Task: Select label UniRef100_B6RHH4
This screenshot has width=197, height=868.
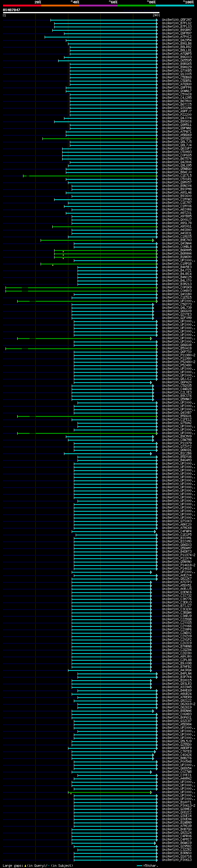Action: pos(177,253)
